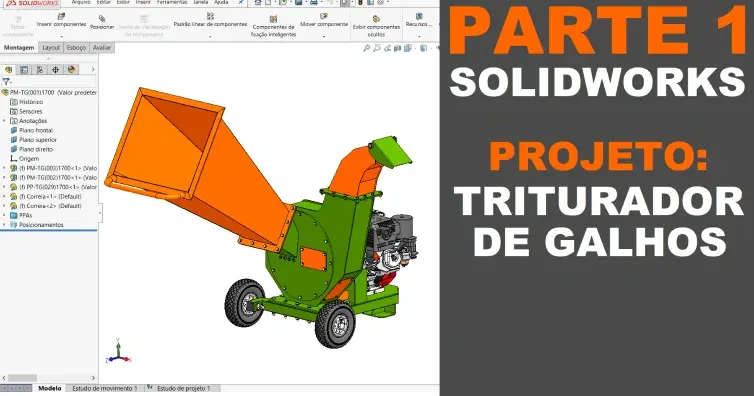This screenshot has width=754, height=396.
Task: Open the Janela menu
Action: tap(201, 2)
